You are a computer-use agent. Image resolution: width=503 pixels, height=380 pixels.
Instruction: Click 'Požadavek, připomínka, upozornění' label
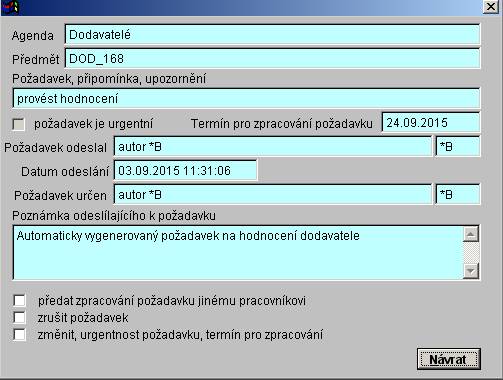pos(109,79)
